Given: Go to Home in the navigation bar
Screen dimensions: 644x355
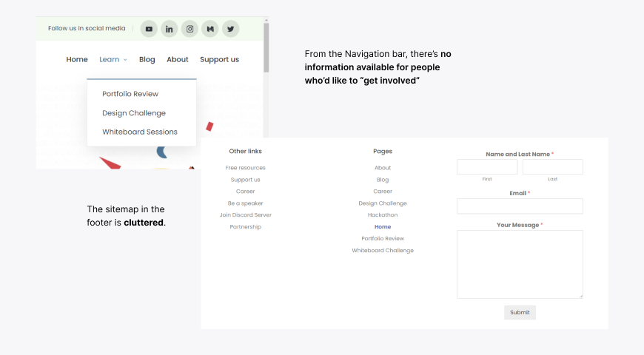Looking at the screenshot, I should (x=77, y=59).
